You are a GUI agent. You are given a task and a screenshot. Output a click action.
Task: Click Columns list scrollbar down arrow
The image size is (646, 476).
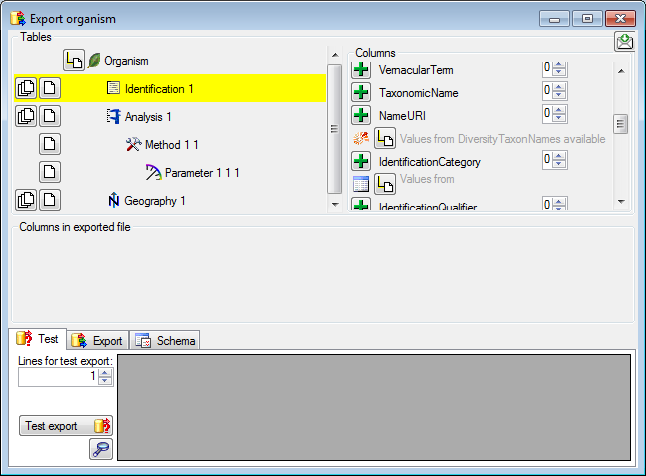tap(621, 202)
